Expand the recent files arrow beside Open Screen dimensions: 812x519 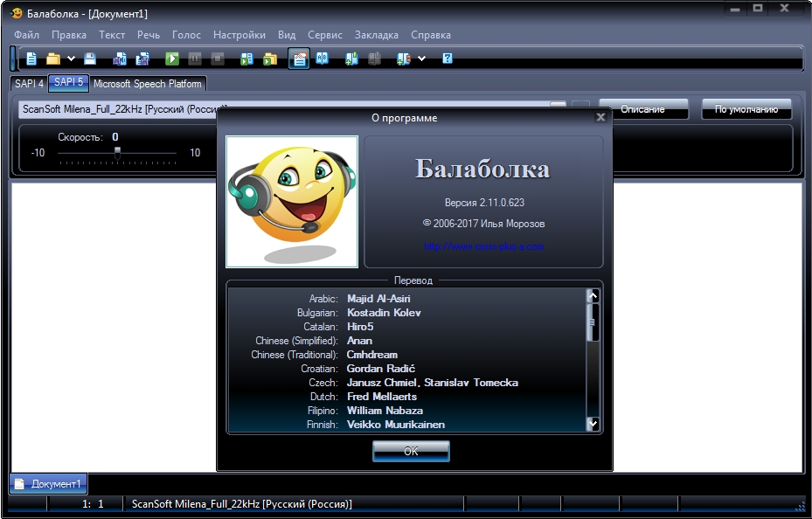tap(71, 59)
